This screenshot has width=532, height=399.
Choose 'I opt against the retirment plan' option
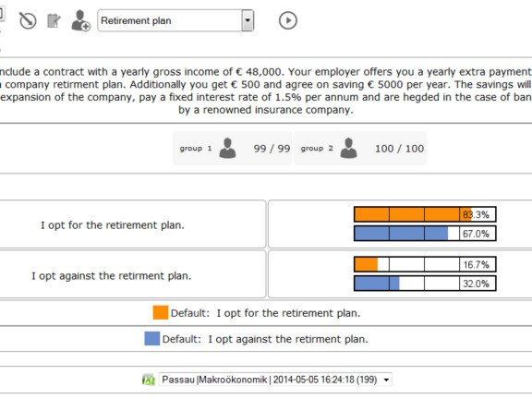(112, 275)
